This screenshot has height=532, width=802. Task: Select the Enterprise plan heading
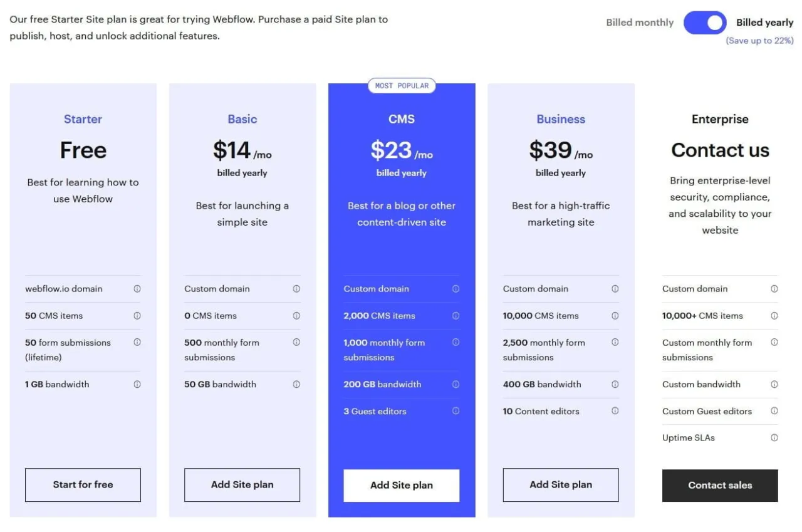tap(720, 119)
